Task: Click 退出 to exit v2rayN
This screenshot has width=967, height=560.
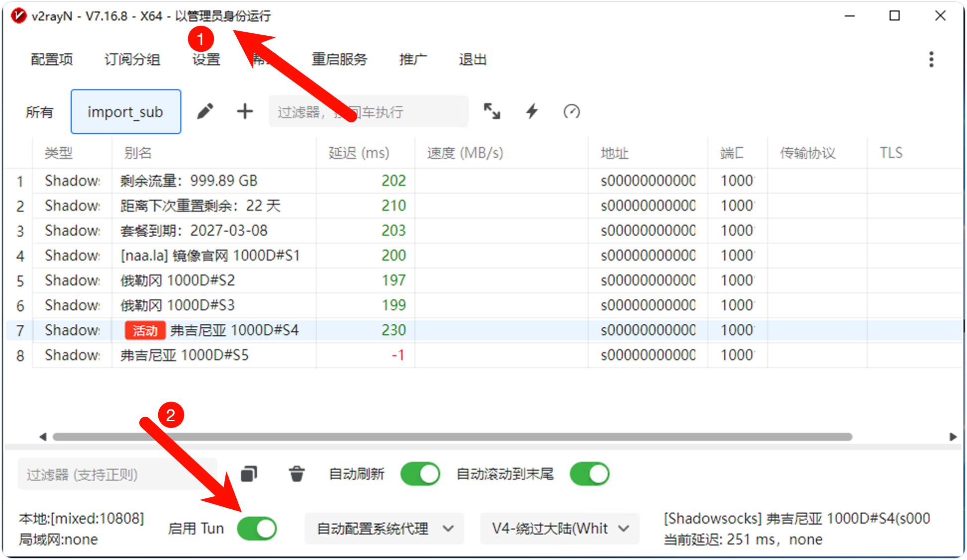Action: [x=472, y=59]
